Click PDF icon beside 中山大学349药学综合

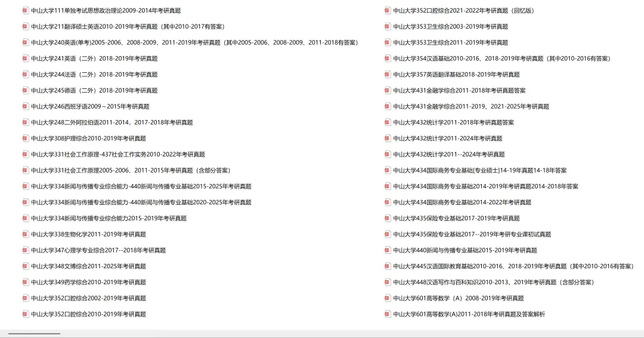click(x=26, y=282)
